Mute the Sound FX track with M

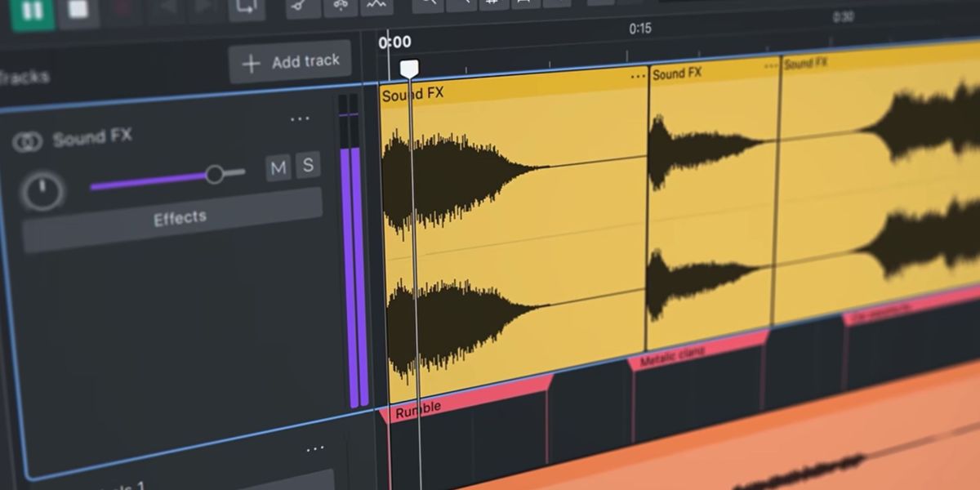(x=278, y=168)
